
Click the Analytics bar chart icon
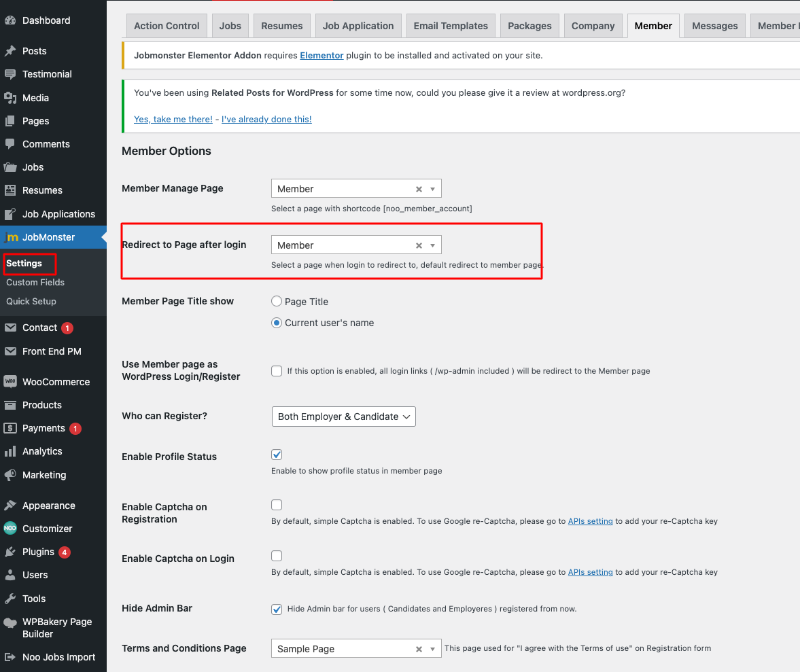tap(10, 451)
